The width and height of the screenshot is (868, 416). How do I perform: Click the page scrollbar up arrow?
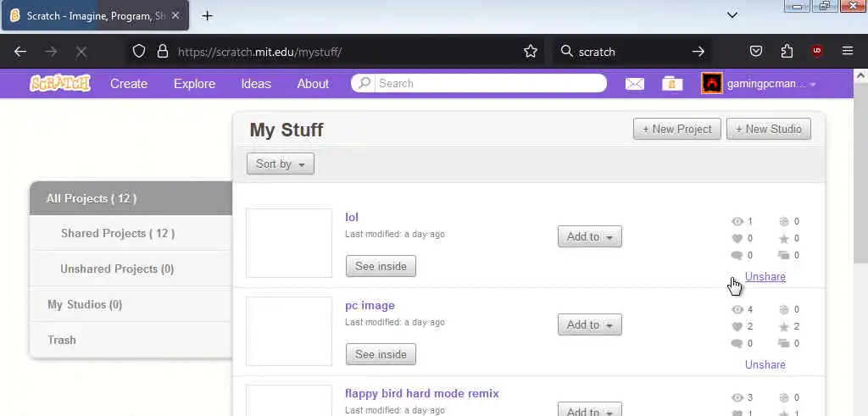861,75
